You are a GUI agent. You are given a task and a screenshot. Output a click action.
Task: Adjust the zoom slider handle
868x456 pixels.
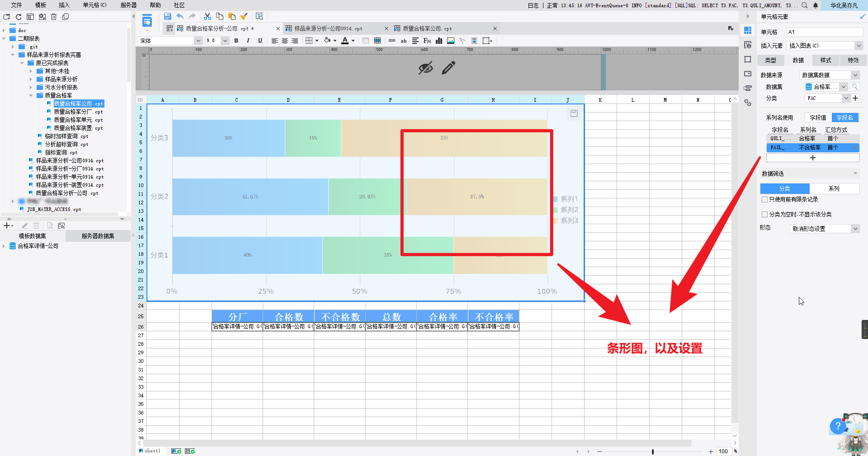653,451
